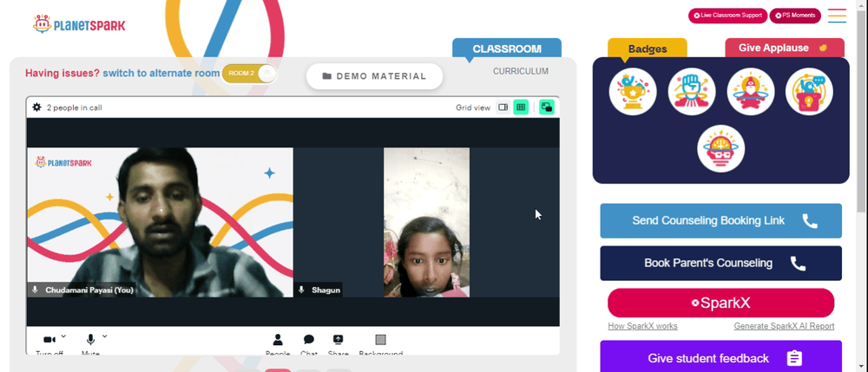Click Give student feedback button
Image resolution: width=868 pixels, height=372 pixels.
pyautogui.click(x=720, y=356)
